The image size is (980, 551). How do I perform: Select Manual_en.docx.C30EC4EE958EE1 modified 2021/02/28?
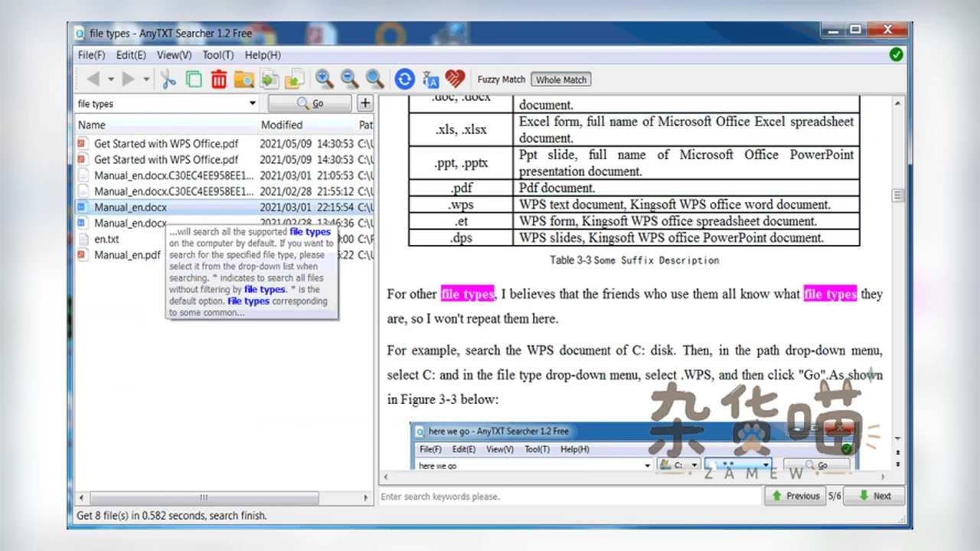(x=224, y=191)
